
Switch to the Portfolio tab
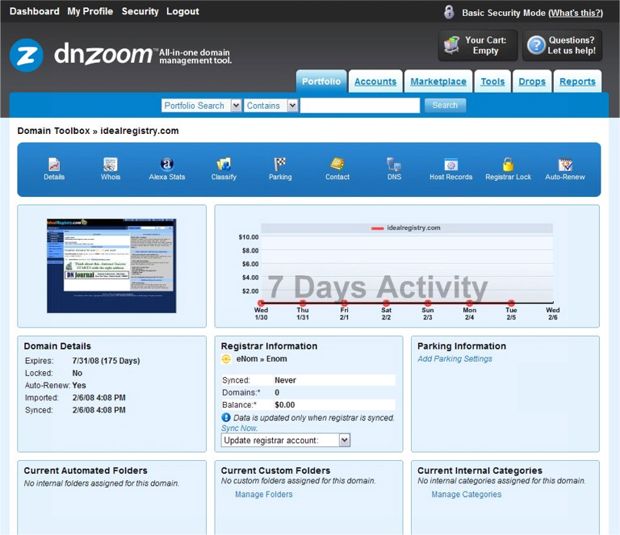[321, 81]
